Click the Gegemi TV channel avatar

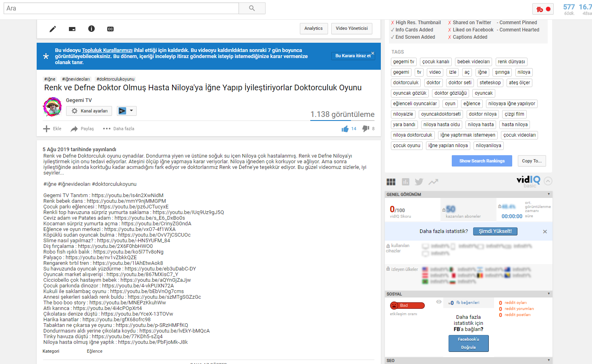52,107
